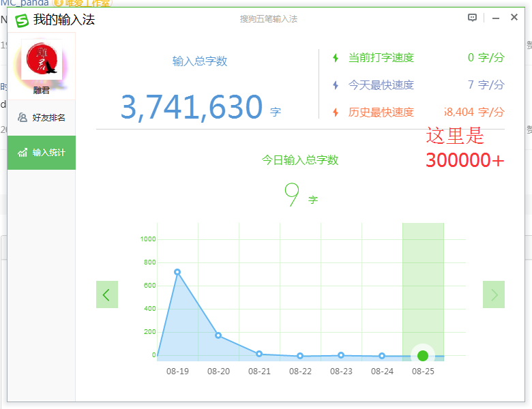
Task: Select the green 08-25 data point
Action: pyautogui.click(x=423, y=356)
